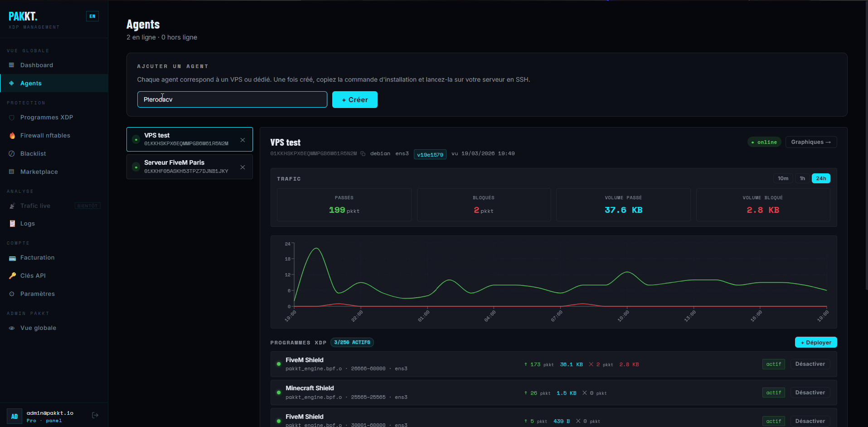The width and height of the screenshot is (868, 427).
Task: Désactiver the Minecraft Shield program
Action: (810, 393)
